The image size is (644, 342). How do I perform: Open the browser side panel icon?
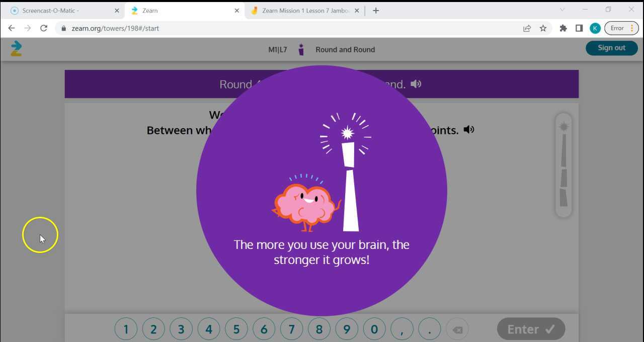point(579,28)
